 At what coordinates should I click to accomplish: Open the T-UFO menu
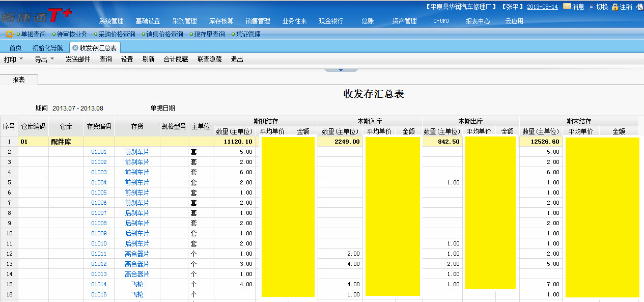click(441, 21)
